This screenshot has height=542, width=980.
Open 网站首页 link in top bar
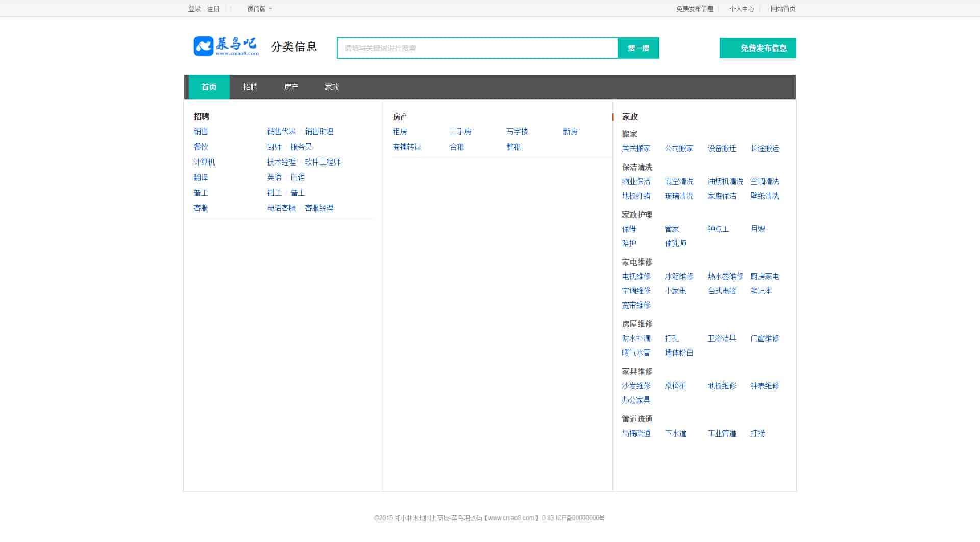tap(782, 9)
